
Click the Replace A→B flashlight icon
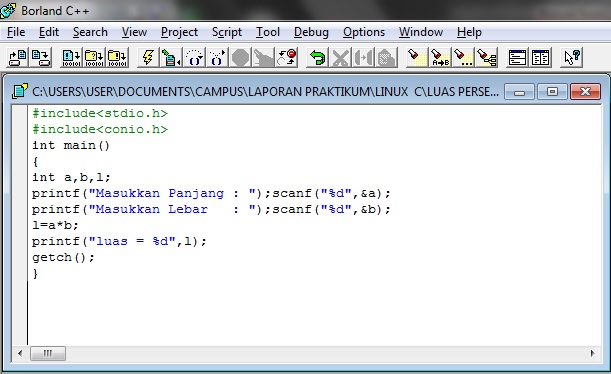click(440, 58)
